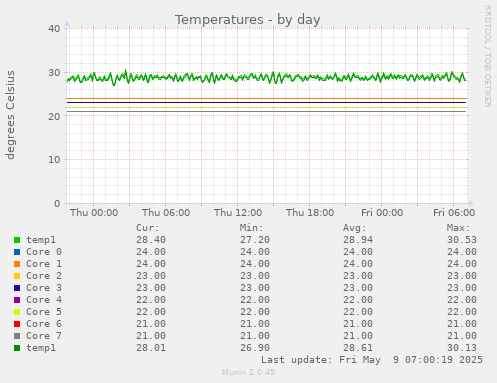Image resolution: width=497 pixels, height=383 pixels.
Task: Click the Core 1 Max value 24.00
Action: (462, 264)
